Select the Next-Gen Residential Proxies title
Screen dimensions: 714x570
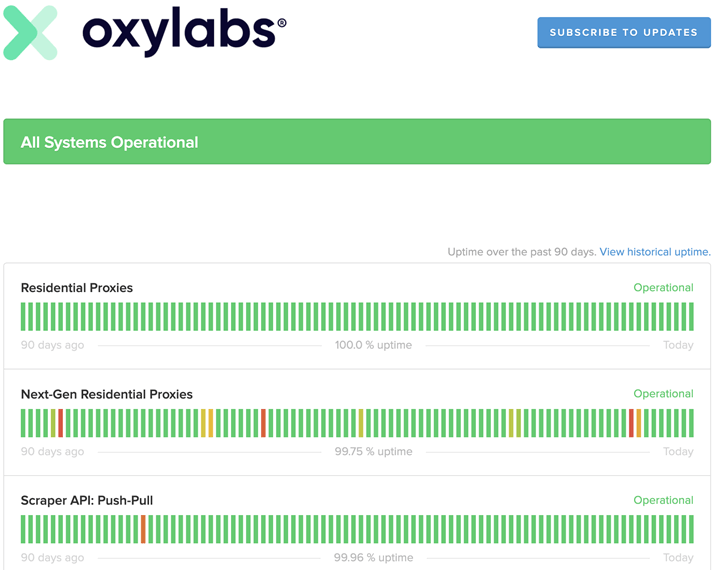click(107, 394)
